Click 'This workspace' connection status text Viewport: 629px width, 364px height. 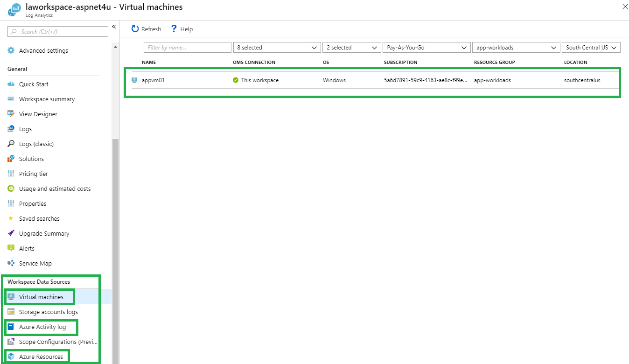260,80
